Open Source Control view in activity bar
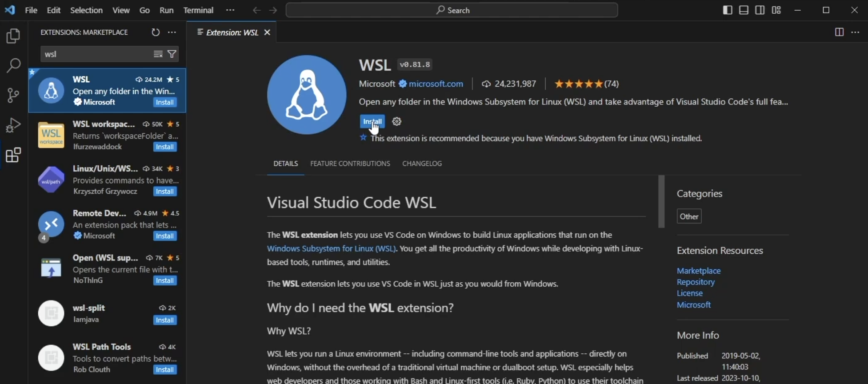868x384 pixels. tap(13, 95)
